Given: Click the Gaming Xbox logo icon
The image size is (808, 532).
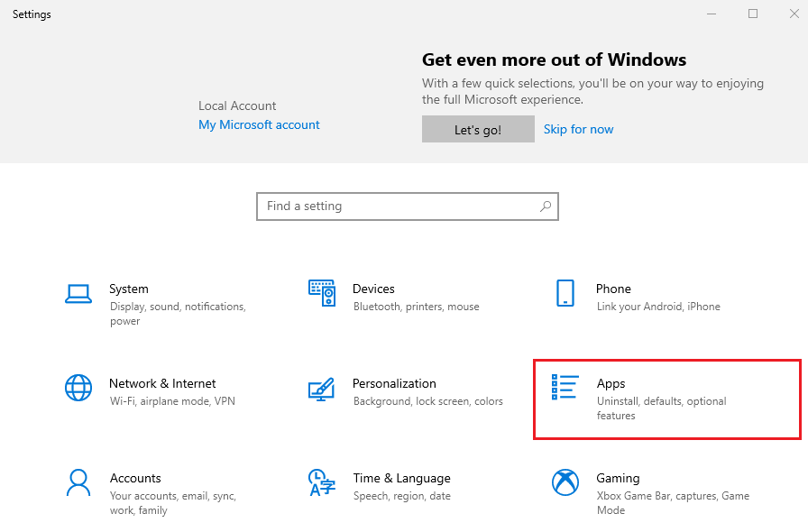Looking at the screenshot, I should [565, 482].
